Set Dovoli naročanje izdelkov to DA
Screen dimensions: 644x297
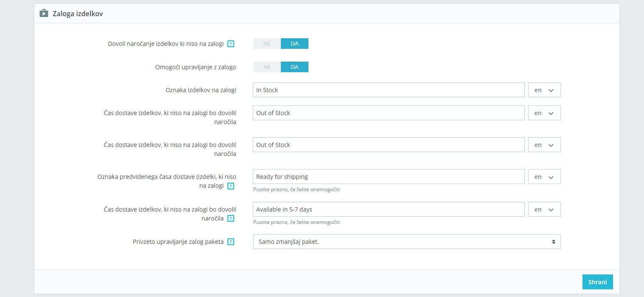tap(294, 44)
